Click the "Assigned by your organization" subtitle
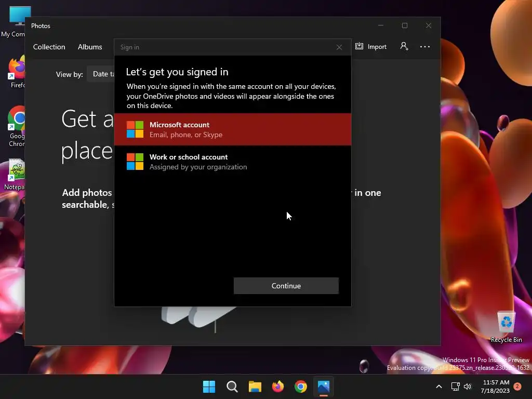Screen dimensions: 532x399 [198, 167]
